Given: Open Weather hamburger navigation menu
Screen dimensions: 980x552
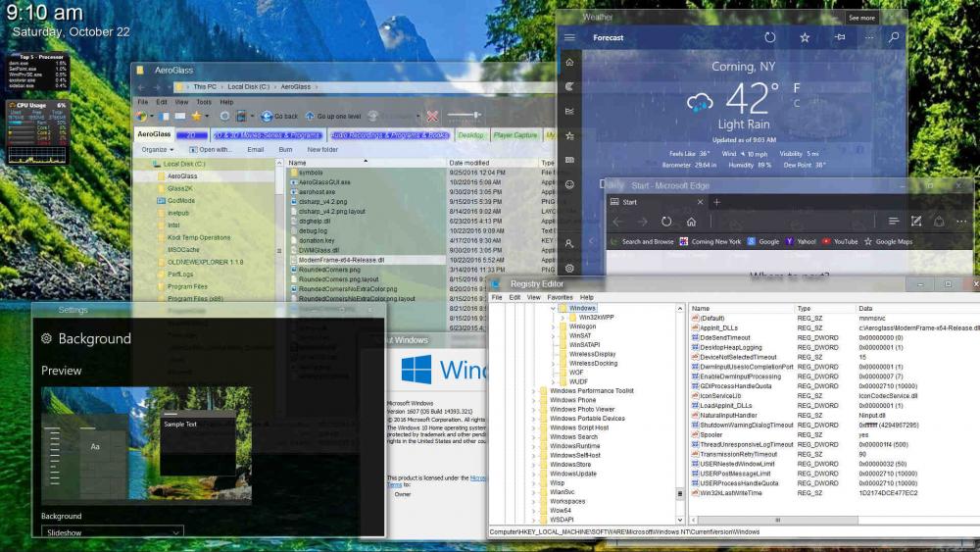Looking at the screenshot, I should coord(569,37).
